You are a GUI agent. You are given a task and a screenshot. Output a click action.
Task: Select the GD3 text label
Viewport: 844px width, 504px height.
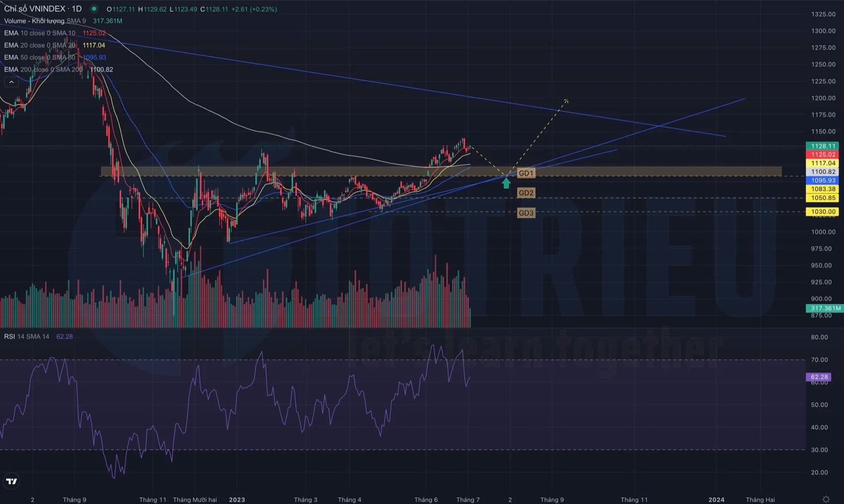click(526, 213)
